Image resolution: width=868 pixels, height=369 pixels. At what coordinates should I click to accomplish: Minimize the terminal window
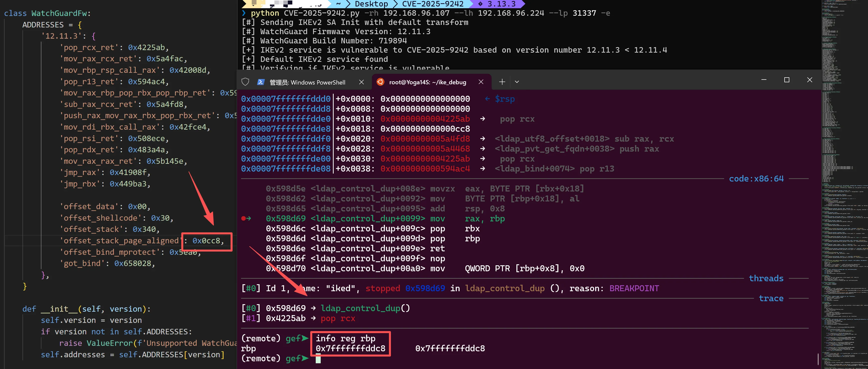coord(763,80)
